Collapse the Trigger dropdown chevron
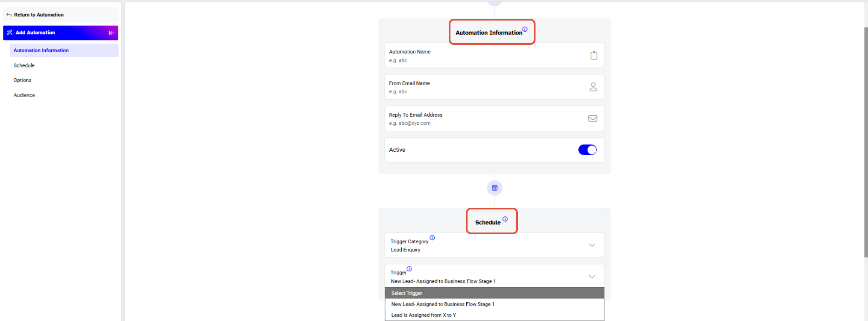This screenshot has height=321, width=868. coord(592,277)
